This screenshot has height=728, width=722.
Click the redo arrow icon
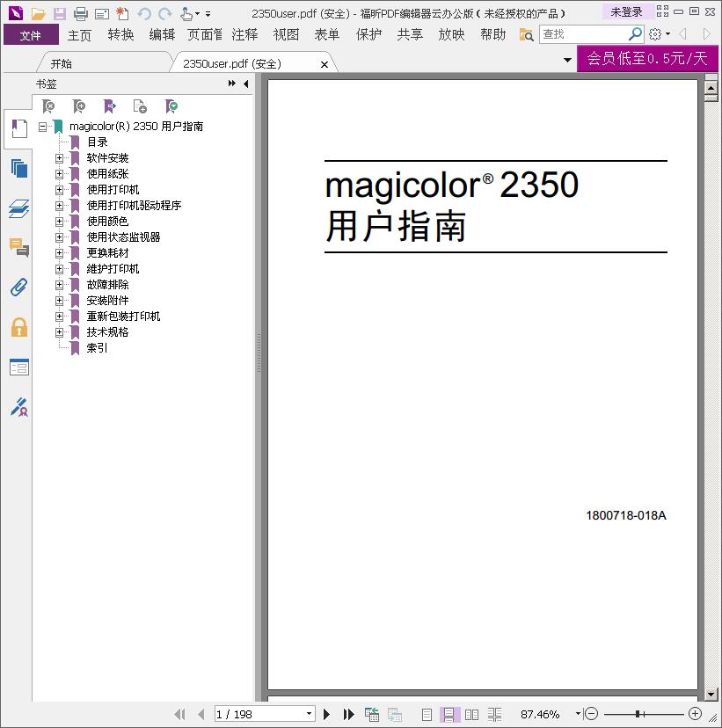click(x=165, y=14)
